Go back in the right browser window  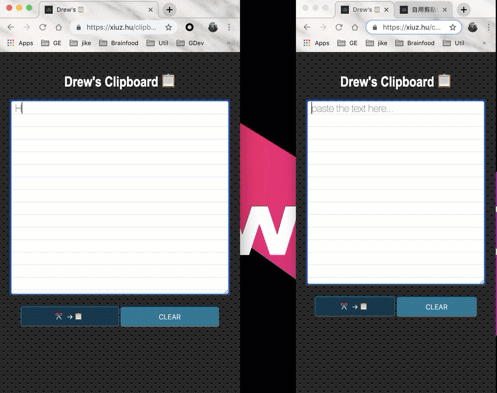(x=307, y=27)
